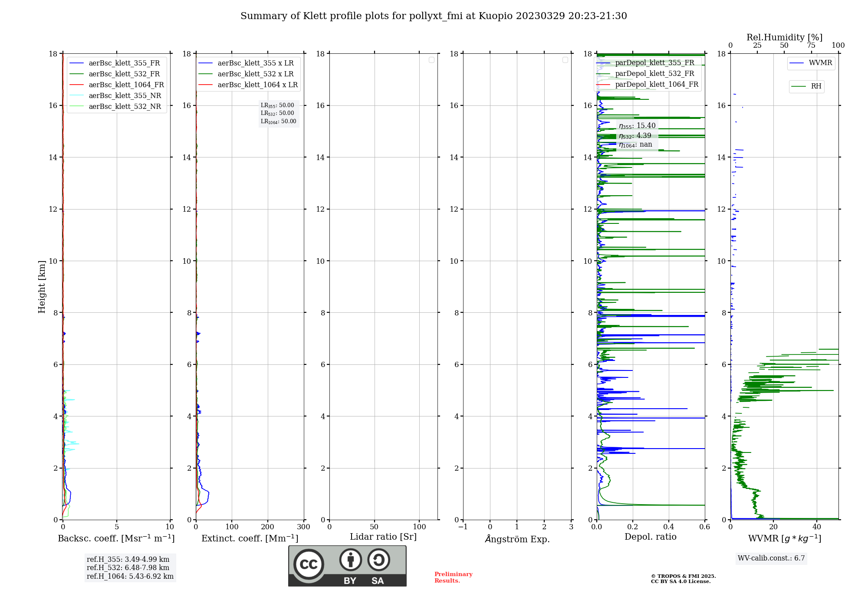Click the 100 tick on Rel.Humidity axis

838,46
